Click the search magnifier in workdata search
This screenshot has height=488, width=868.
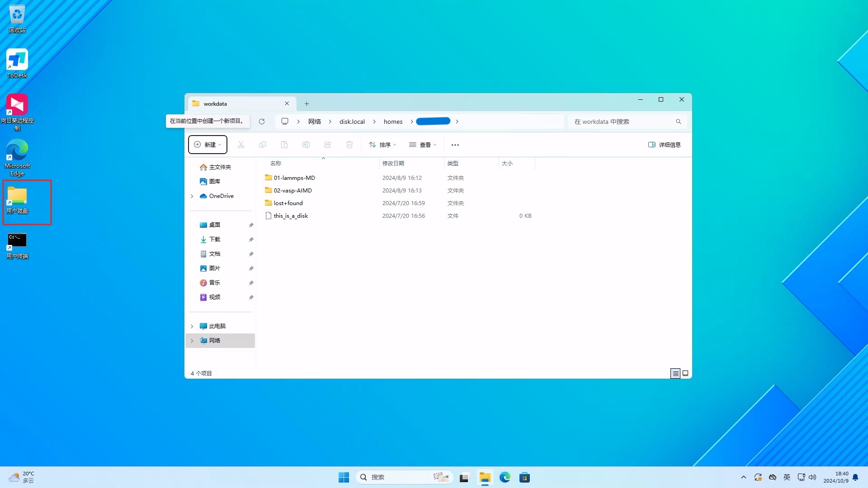pyautogui.click(x=678, y=122)
